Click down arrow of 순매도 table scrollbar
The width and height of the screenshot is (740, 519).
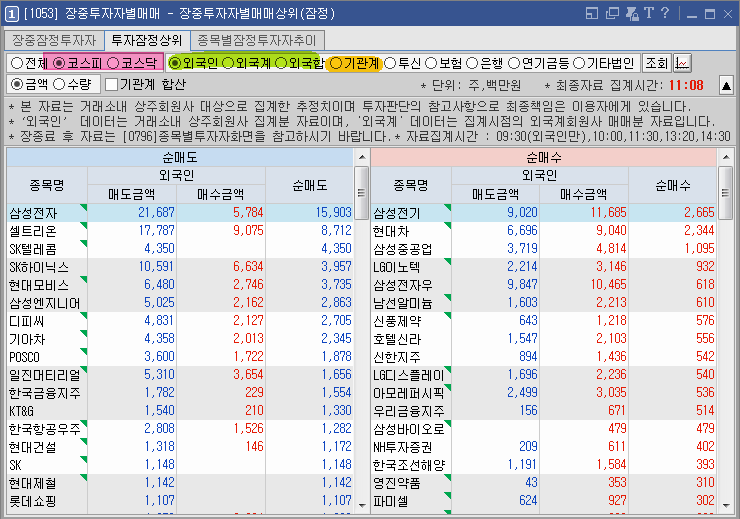click(362, 505)
